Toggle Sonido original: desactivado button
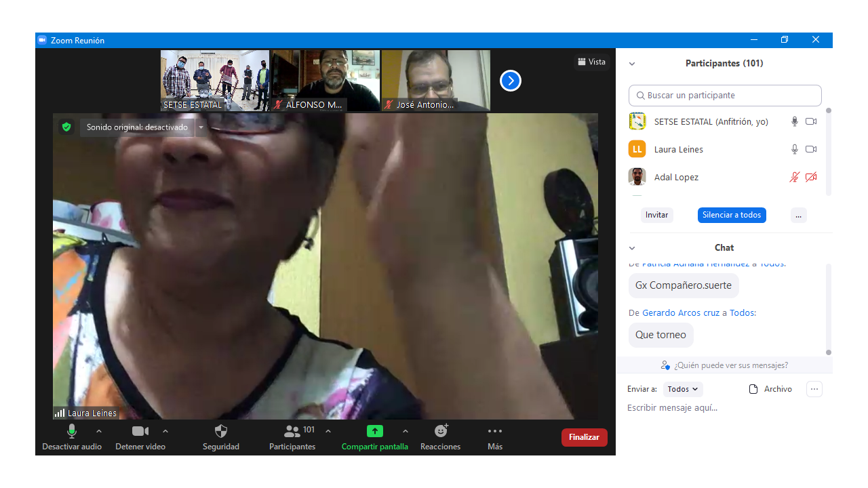 (x=138, y=127)
